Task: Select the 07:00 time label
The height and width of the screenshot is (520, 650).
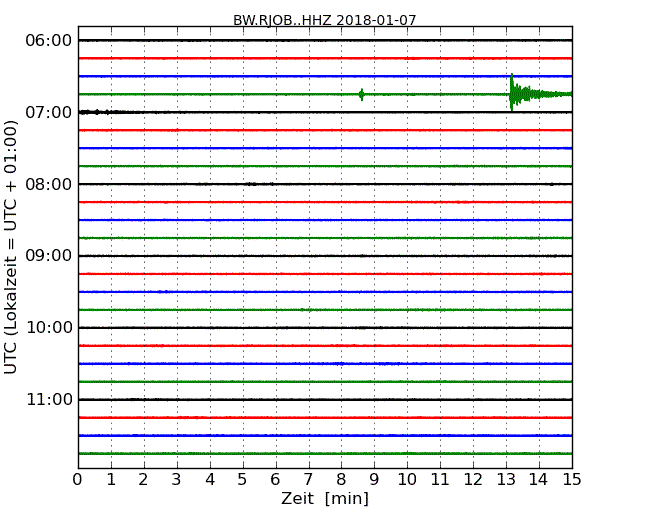Action: coord(49,112)
